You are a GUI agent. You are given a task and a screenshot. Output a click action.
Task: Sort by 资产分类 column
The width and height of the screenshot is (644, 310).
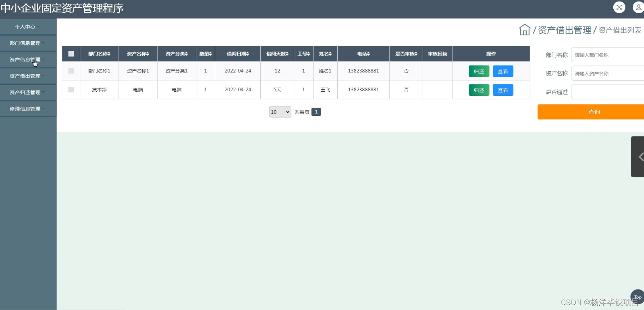pyautogui.click(x=177, y=54)
